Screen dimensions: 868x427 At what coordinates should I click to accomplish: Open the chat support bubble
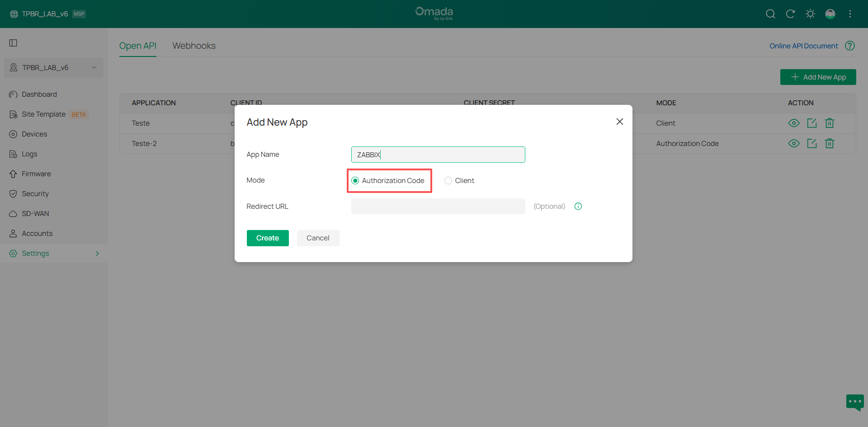pos(854,402)
